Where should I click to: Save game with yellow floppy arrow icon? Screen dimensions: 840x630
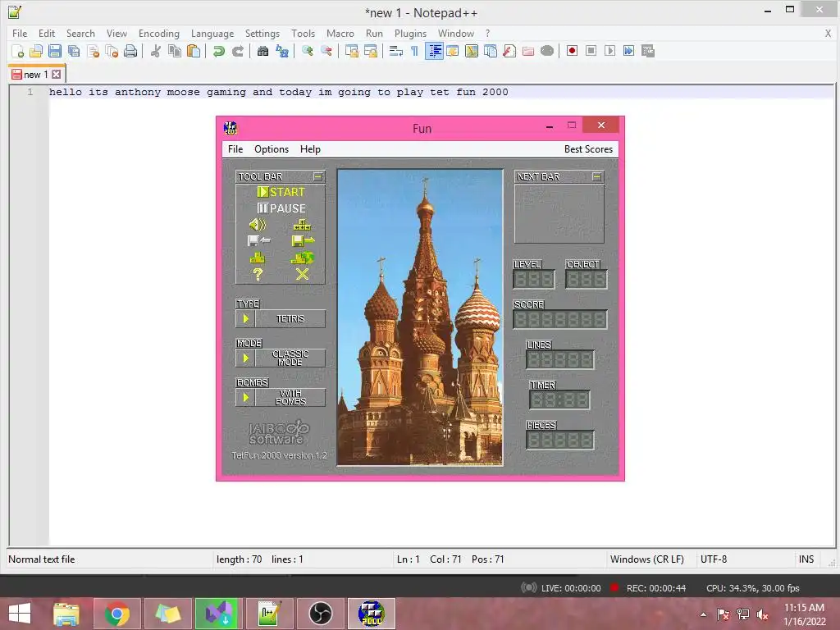[304, 241]
